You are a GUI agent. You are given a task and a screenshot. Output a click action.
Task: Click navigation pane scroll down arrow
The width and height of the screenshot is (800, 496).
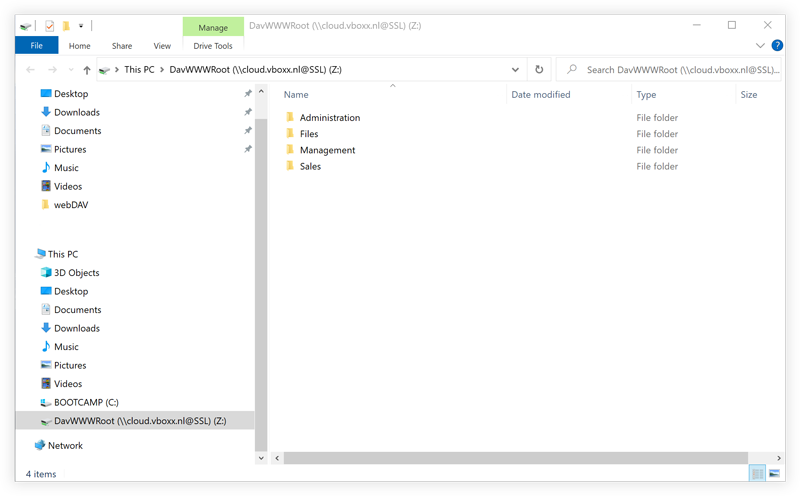pyautogui.click(x=261, y=458)
